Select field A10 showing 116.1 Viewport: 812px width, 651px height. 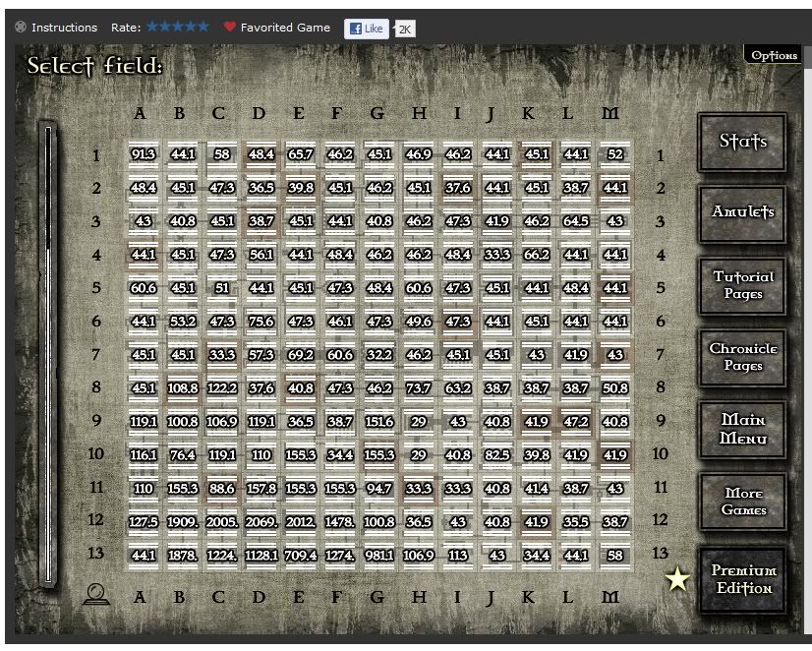point(144,455)
